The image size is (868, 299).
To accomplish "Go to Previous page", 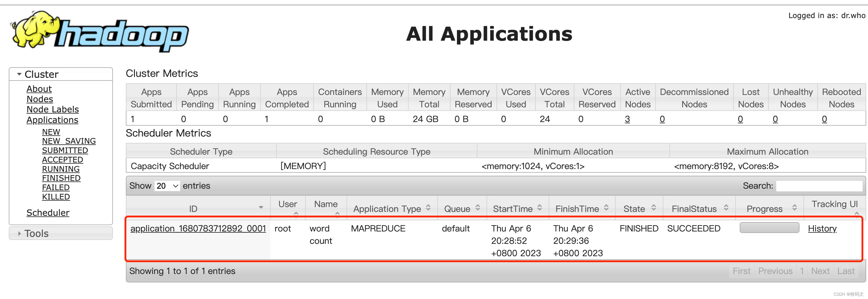I will pyautogui.click(x=775, y=271).
